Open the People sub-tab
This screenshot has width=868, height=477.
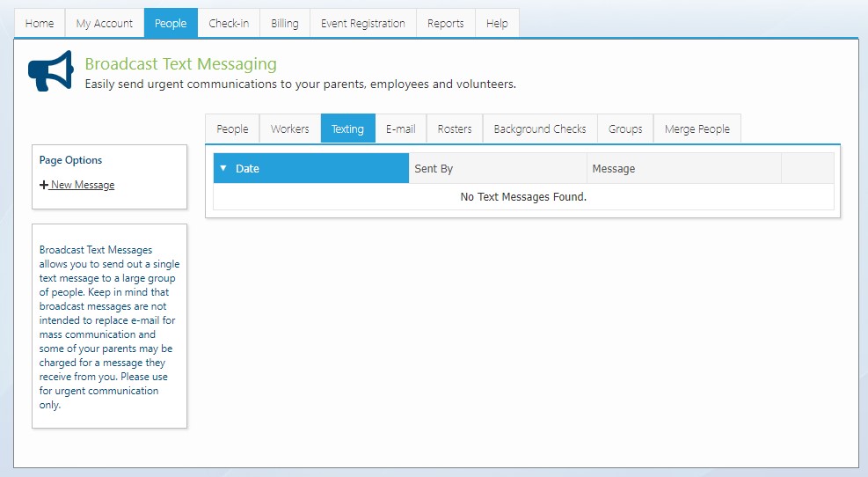click(x=232, y=128)
